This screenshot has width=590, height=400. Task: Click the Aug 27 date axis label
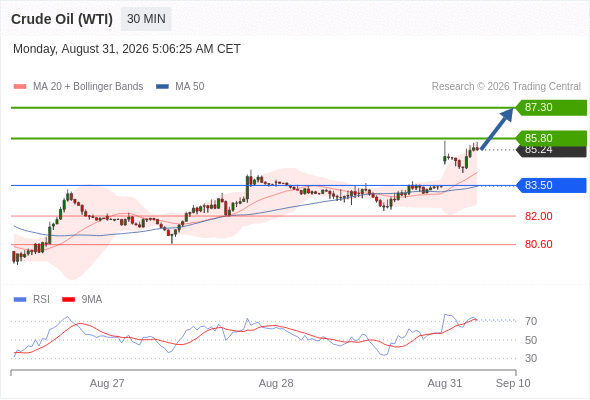(107, 383)
